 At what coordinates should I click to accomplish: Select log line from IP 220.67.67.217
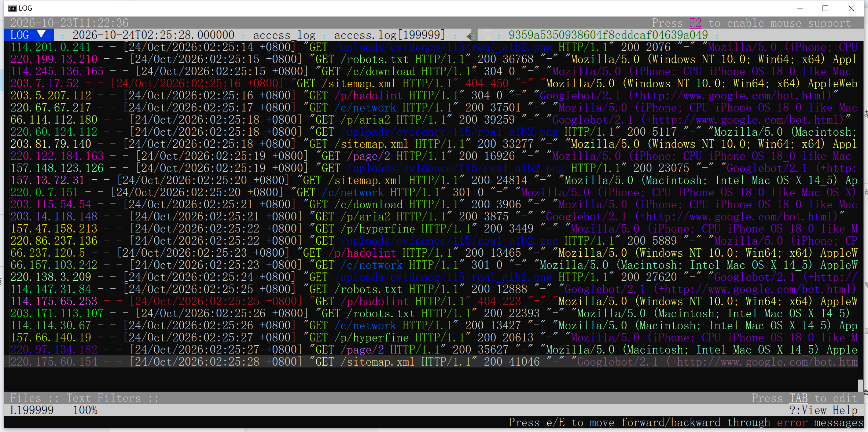pyautogui.click(x=434, y=107)
